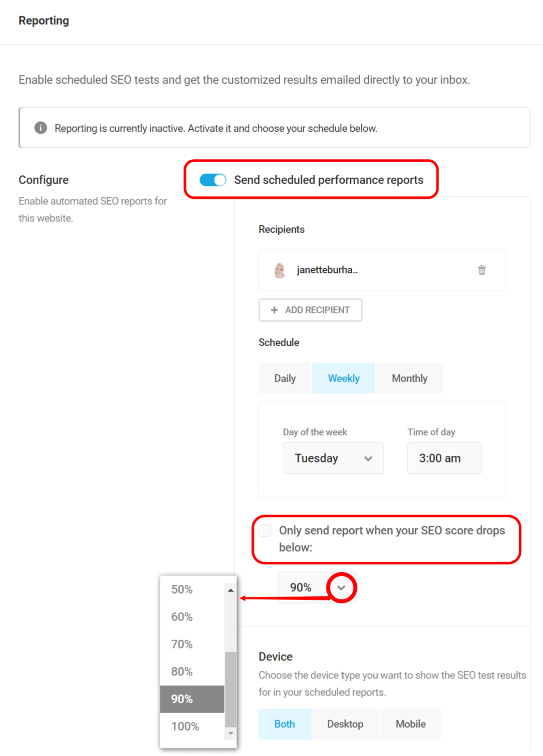Expand the 90% score threshold dropdown
The width and height of the screenshot is (543, 756).
(x=341, y=588)
